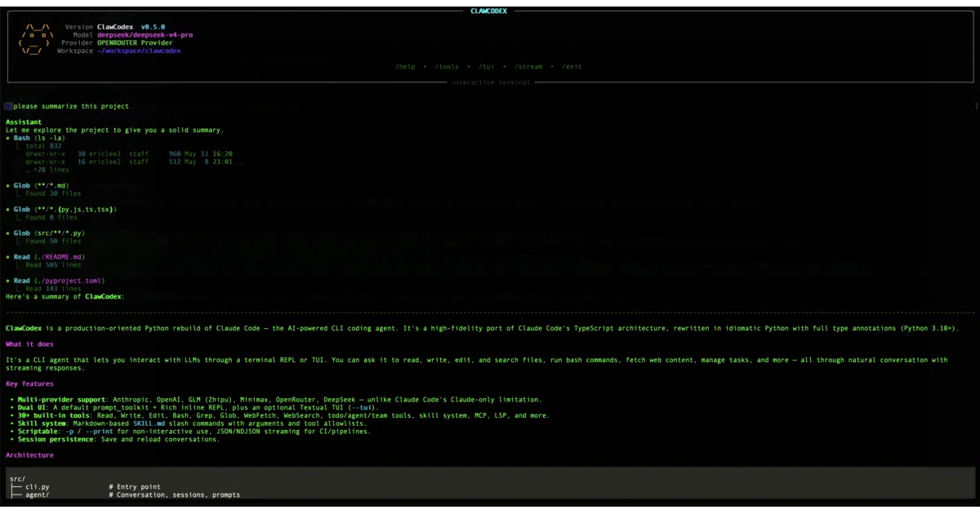The image size is (980, 514).
Task: Click the model name deepseek/deepseek-v4-pro
Action: tap(145, 35)
